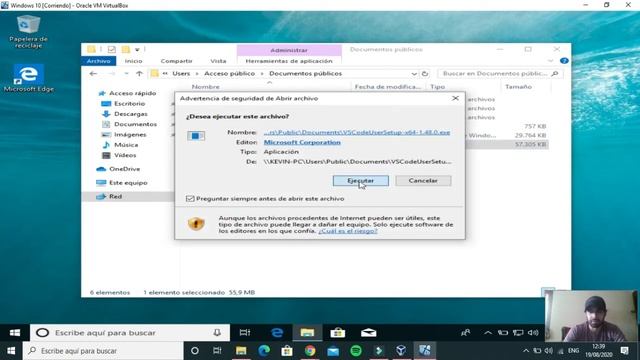The image size is (640, 360).
Task: Click the VM's Escribe aquí para buscar box
Action: point(130,333)
